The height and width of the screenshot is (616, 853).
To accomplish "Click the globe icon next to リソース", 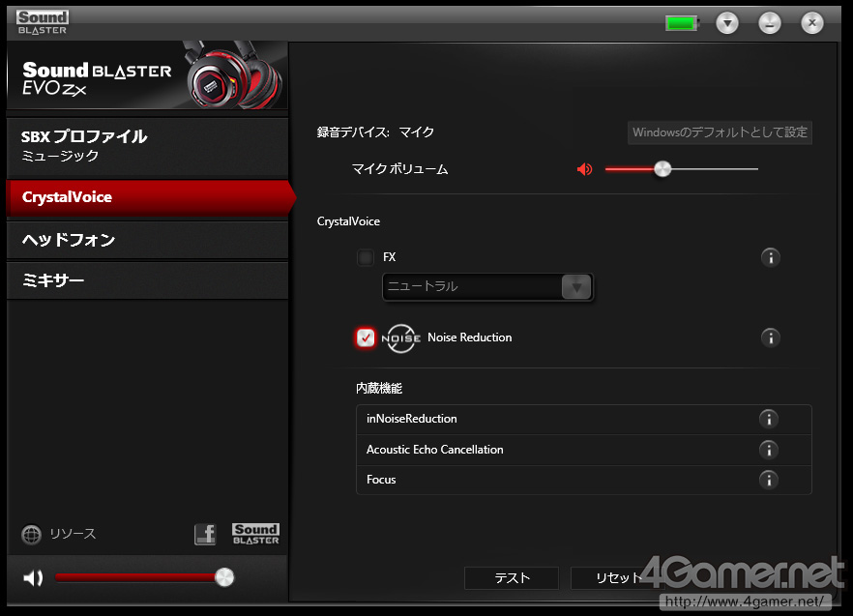I will (32, 535).
